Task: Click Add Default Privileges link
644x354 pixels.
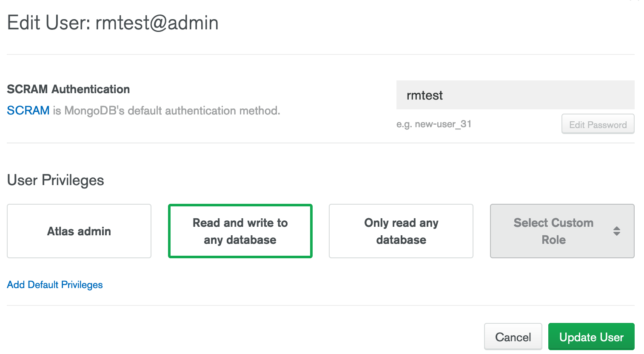Action: 55,285
